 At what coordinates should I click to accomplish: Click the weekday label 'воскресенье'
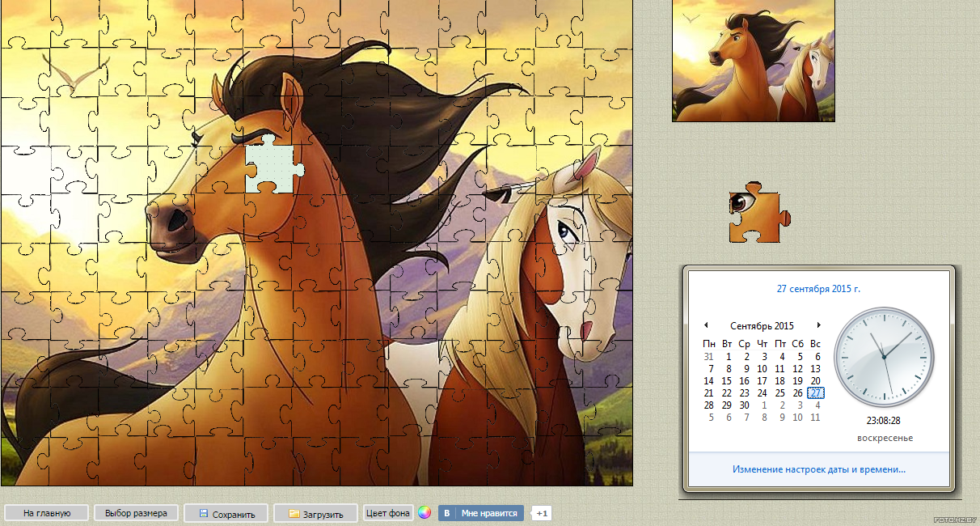point(885,438)
